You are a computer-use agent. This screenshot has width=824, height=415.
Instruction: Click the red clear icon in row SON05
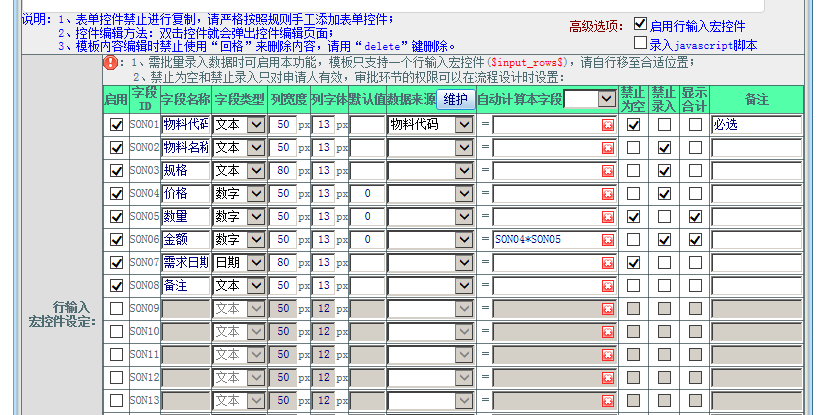(608, 217)
